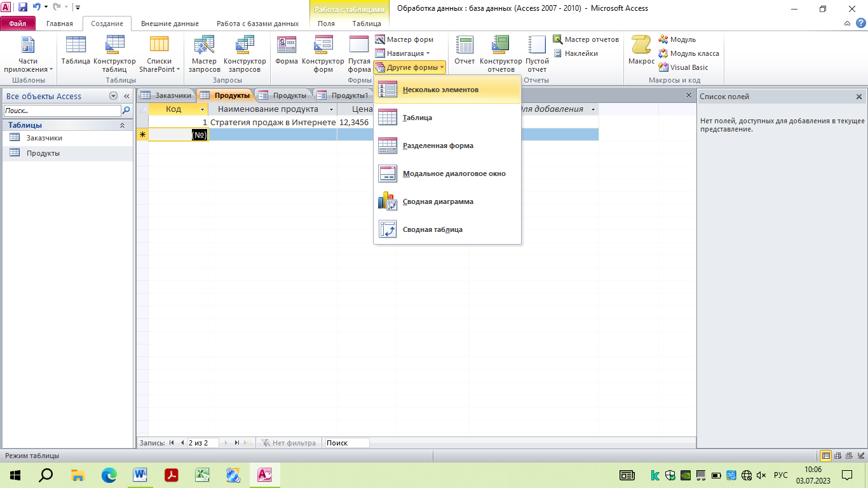Viewport: 868px width, 488px height.
Task: Create a blank form (Пустая форма)
Action: (x=359, y=54)
